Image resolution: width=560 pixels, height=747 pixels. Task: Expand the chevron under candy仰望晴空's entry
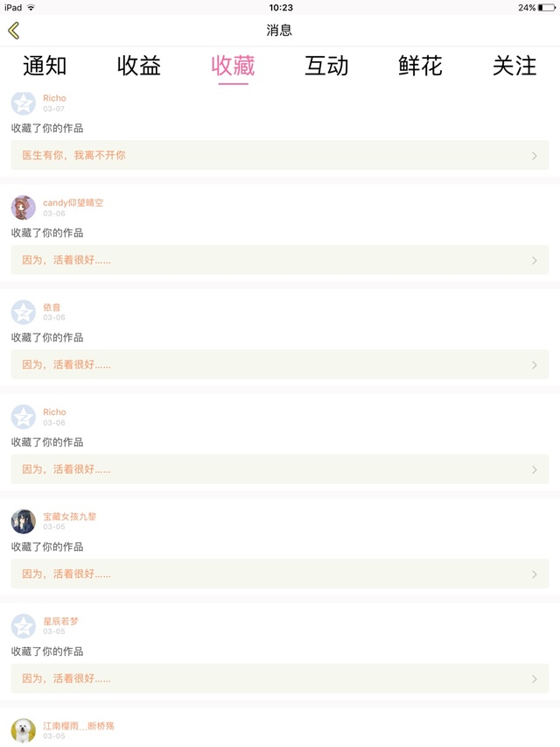(x=535, y=260)
